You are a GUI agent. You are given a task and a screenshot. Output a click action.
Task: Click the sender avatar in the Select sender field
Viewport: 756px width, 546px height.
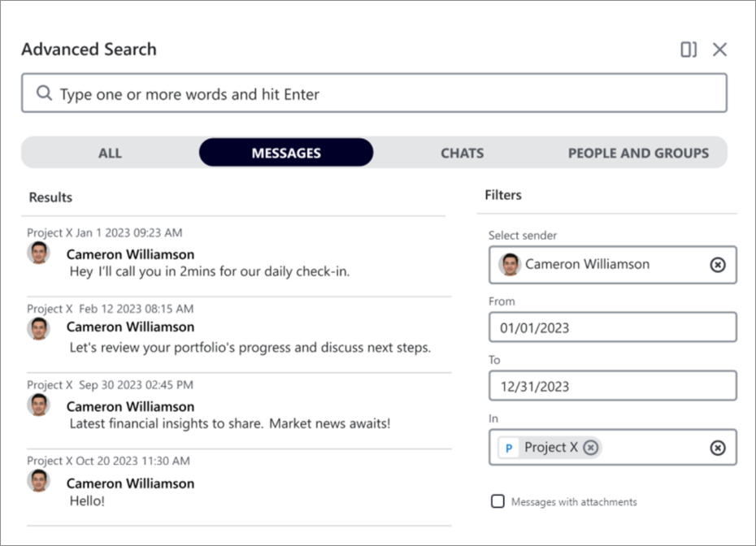pyautogui.click(x=510, y=264)
